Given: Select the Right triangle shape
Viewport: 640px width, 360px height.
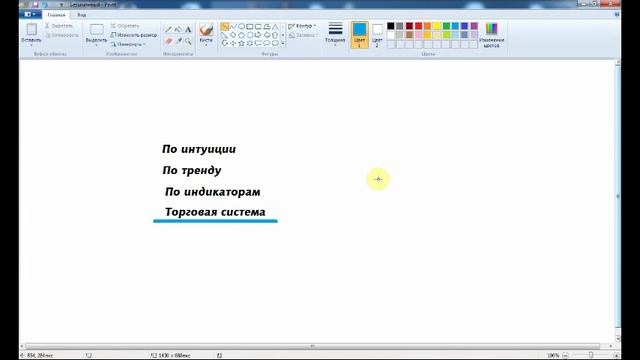Looking at the screenshot, I should pos(224,35).
